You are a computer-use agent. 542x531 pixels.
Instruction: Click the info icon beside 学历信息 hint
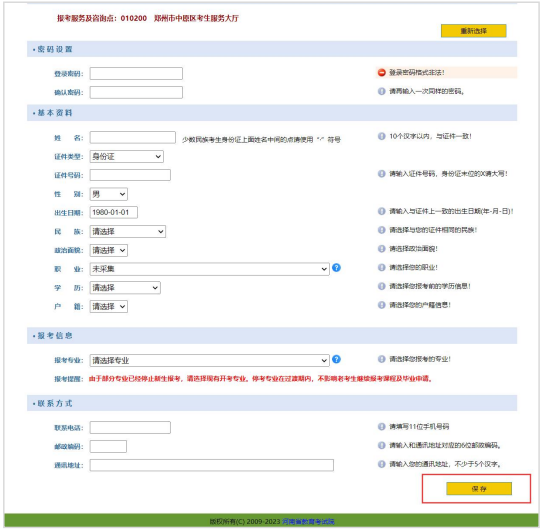(382, 286)
